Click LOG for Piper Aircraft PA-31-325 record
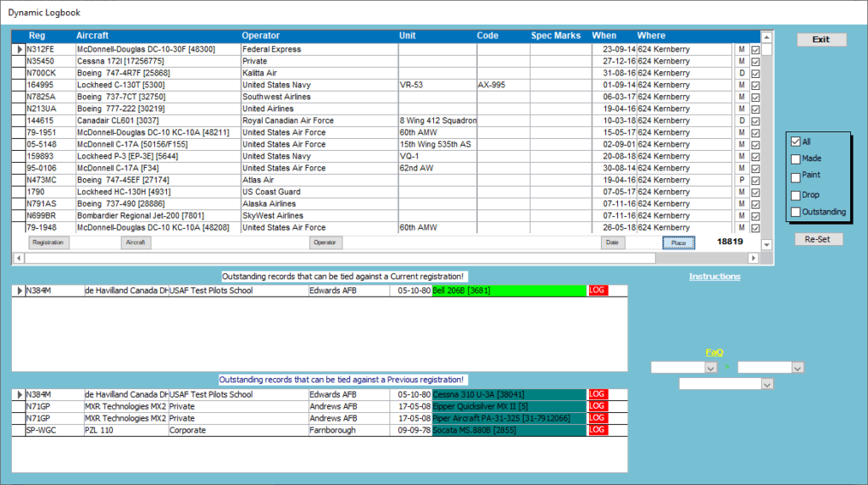The image size is (868, 485). click(x=598, y=418)
